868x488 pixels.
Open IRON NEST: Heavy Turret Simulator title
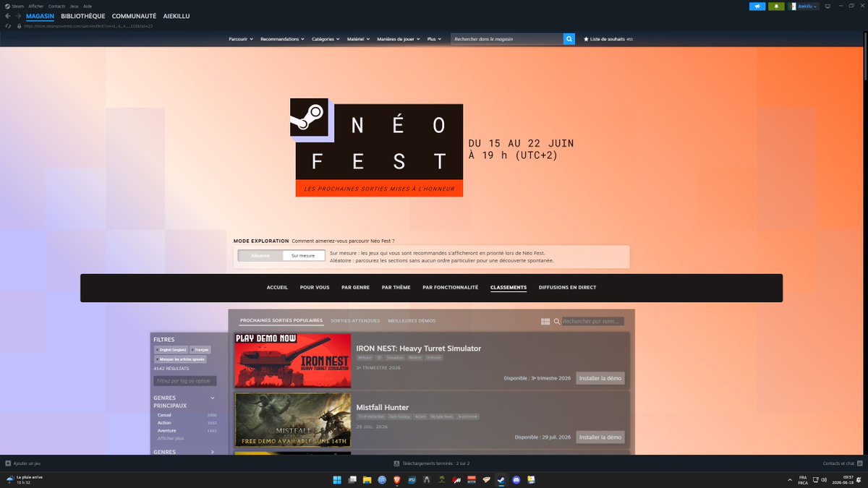coord(418,348)
